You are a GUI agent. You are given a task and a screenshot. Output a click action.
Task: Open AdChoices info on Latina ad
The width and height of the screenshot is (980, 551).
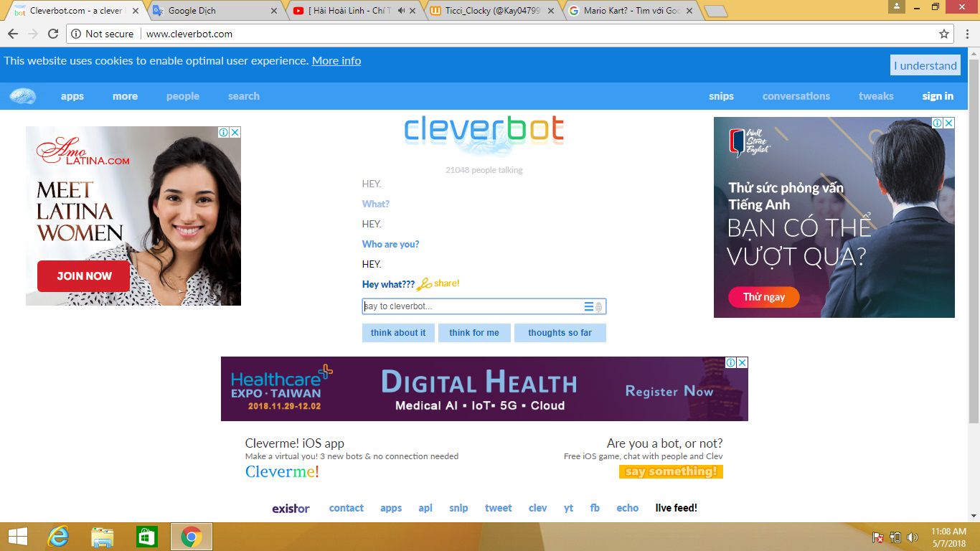coord(224,133)
